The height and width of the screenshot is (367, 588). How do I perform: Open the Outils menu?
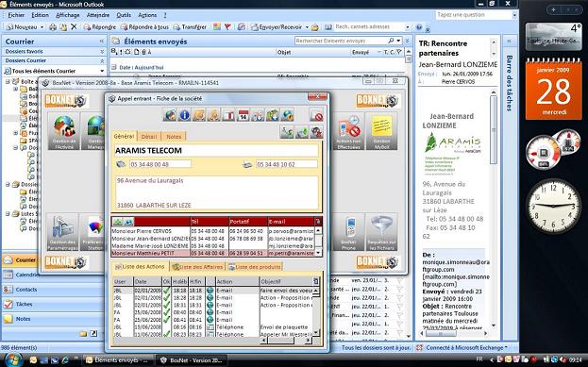point(124,15)
